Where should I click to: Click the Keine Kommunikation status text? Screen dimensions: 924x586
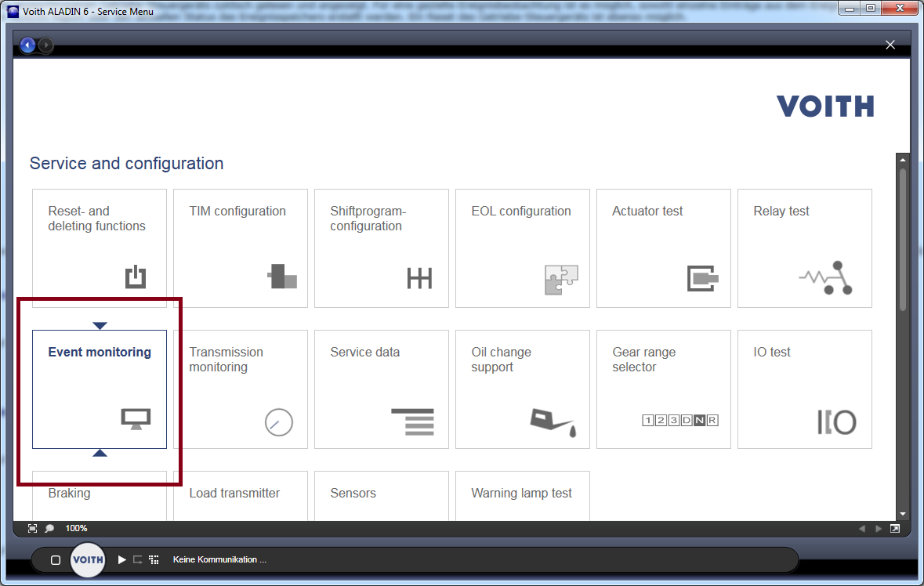click(219, 559)
